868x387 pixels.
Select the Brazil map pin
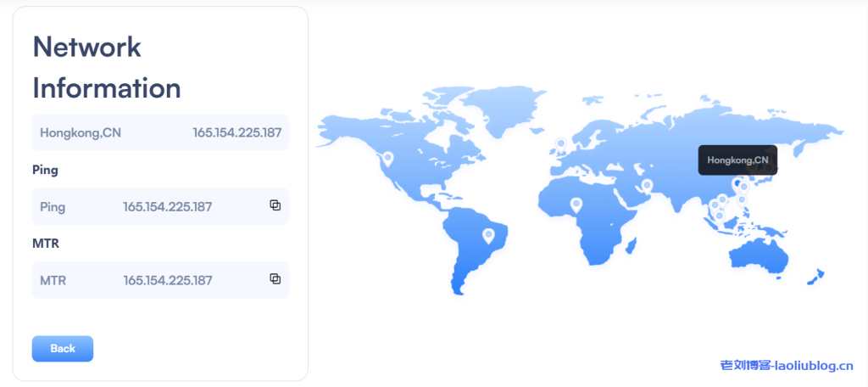488,235
